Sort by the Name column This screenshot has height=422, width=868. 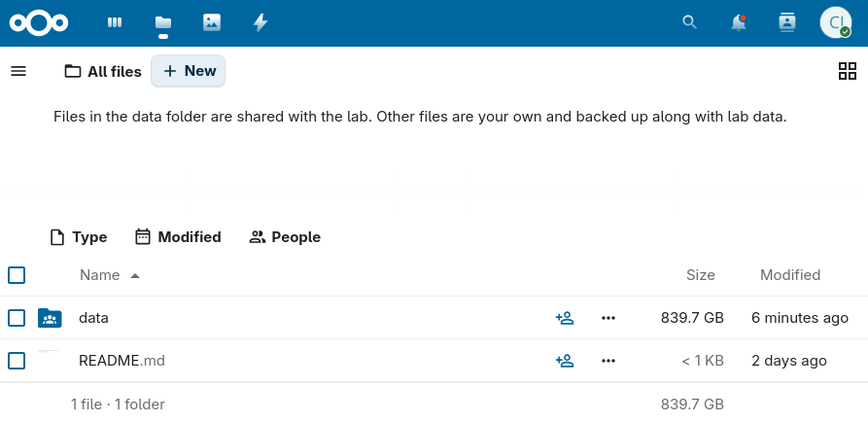pyautogui.click(x=110, y=275)
